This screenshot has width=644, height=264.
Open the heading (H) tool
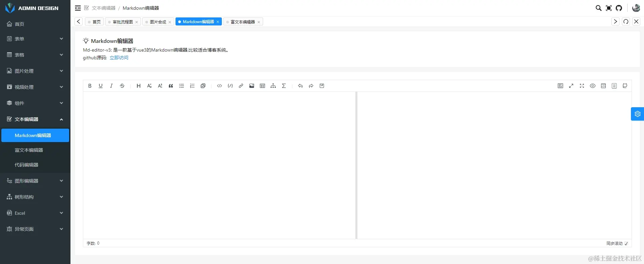tap(138, 86)
